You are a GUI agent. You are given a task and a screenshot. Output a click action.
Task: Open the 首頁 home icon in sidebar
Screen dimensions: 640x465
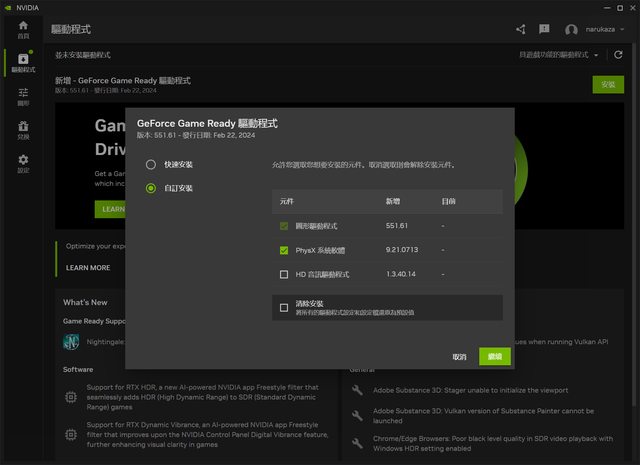[x=22, y=28]
